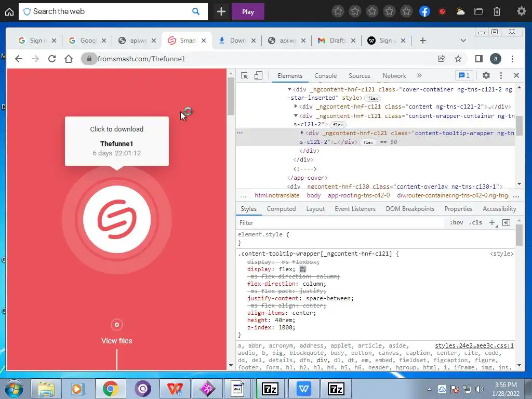The image size is (532, 399).
Task: Open a new Chrome tab
Action: pyautogui.click(x=422, y=41)
